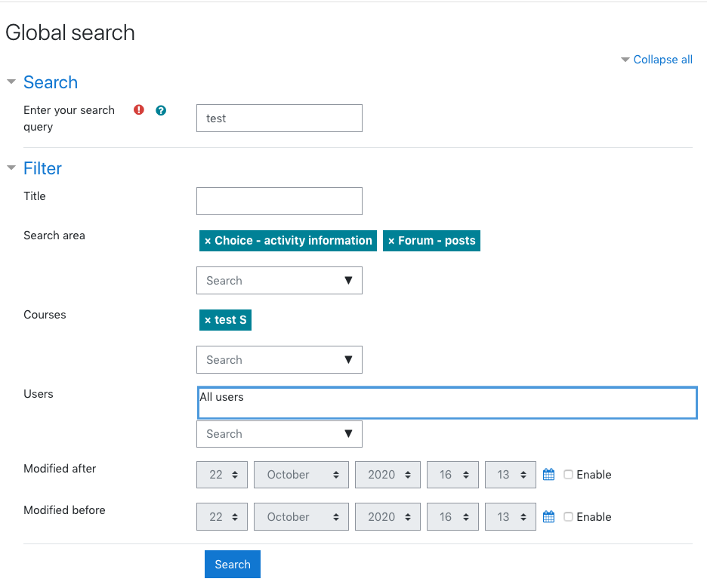Open Search area dropdown arrow
Screen dimensions: 707x588
(348, 280)
